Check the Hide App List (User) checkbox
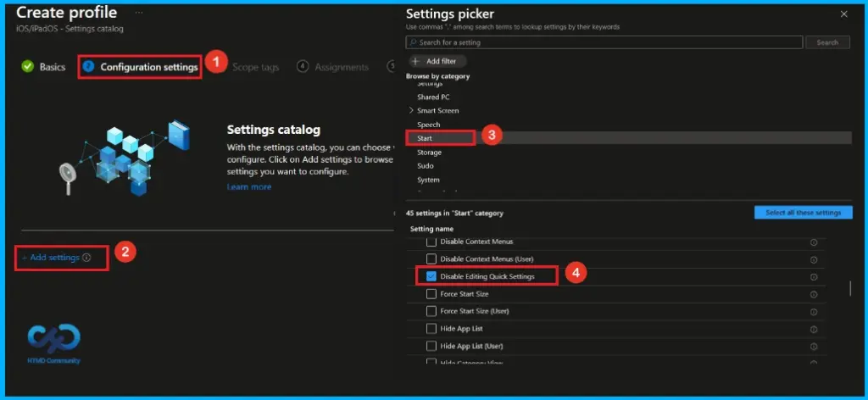This screenshot has height=400, width=868. (x=431, y=347)
